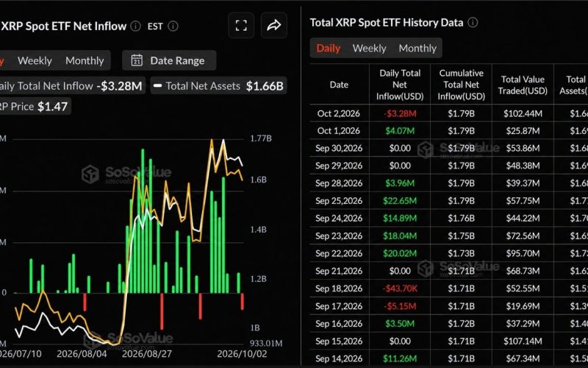This screenshot has height=368, width=588.
Task: Switch chart to Monthly view
Action: click(85, 60)
